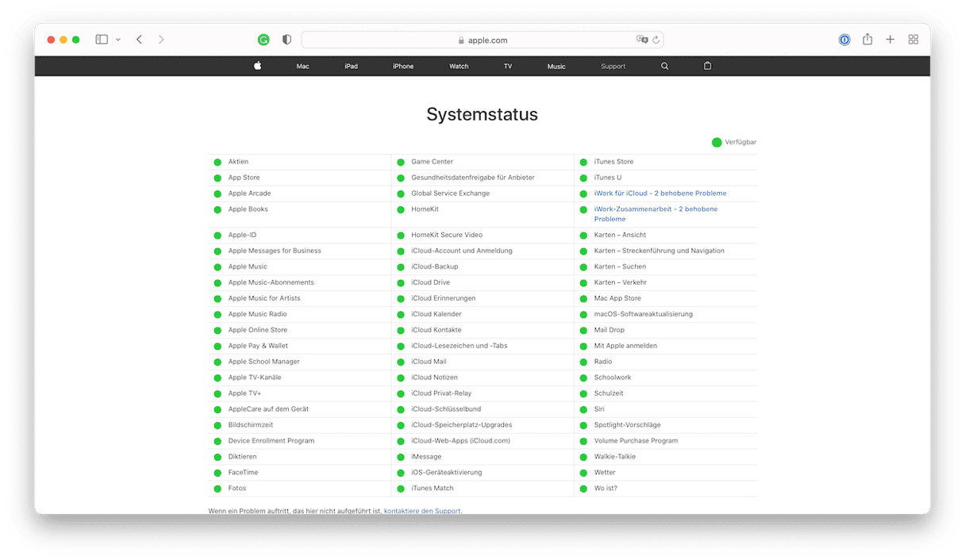The width and height of the screenshot is (965, 560).
Task: Click the status dot next to Siri
Action: point(583,409)
